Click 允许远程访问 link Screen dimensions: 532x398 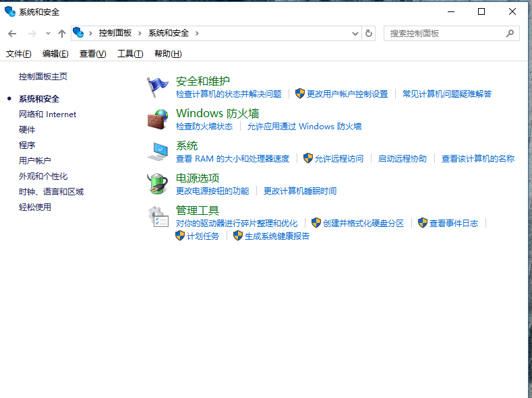tap(339, 158)
